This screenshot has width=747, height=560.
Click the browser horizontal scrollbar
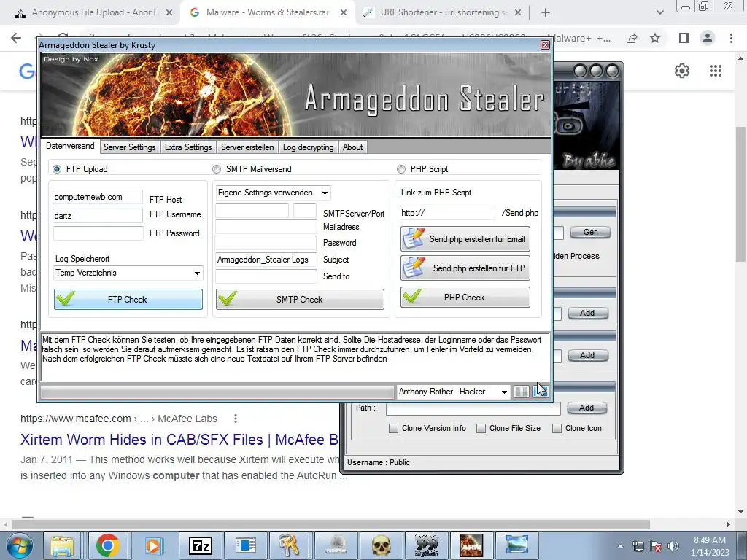(x=331, y=524)
